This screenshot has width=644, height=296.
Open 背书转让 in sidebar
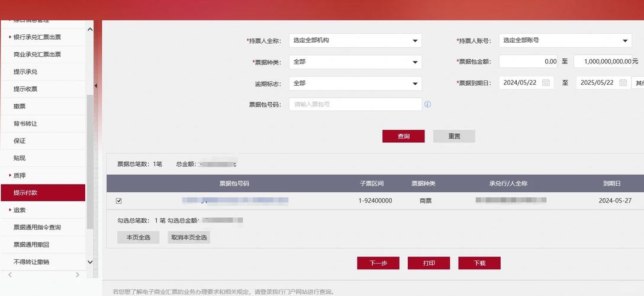(x=25, y=123)
